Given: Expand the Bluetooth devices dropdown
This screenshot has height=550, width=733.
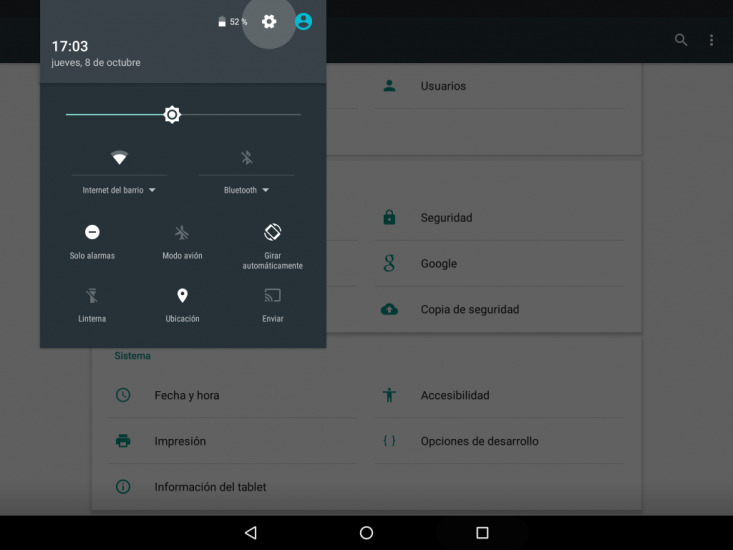Looking at the screenshot, I should [x=246, y=190].
